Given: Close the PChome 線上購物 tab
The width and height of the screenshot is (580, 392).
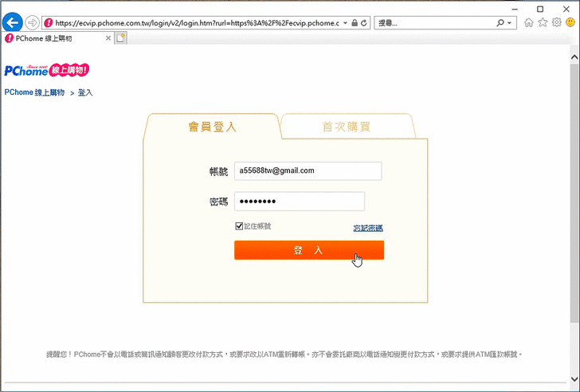Looking at the screenshot, I should (108, 38).
